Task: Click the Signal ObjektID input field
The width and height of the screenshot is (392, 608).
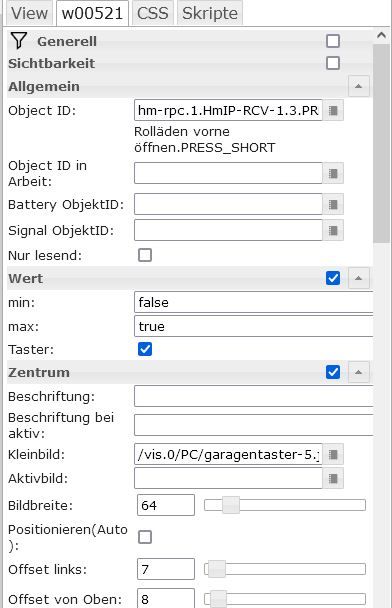Action: [x=228, y=230]
